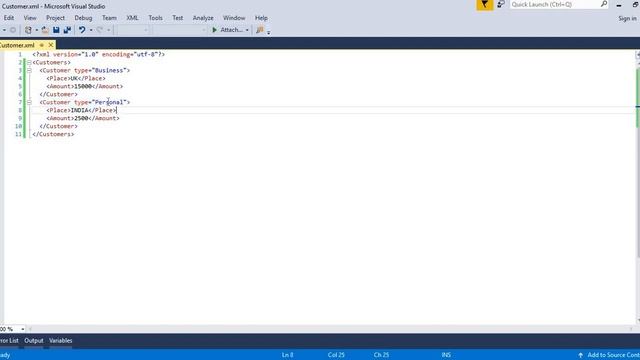The image size is (640, 360).
Task: Click the "Business" type attribute value
Action: coord(109,70)
